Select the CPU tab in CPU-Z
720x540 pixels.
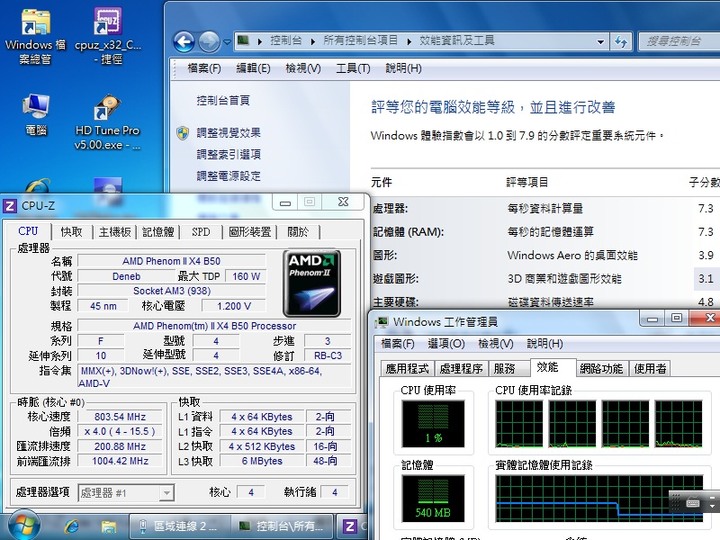pos(28,231)
